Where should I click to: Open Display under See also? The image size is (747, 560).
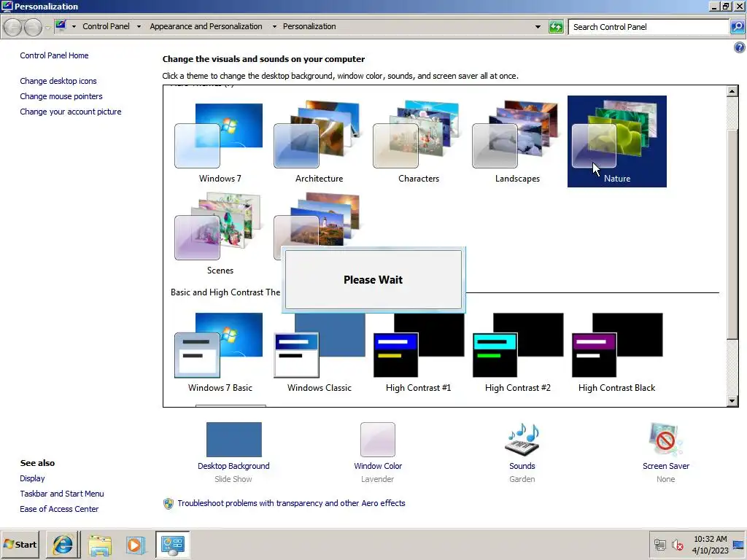point(32,478)
